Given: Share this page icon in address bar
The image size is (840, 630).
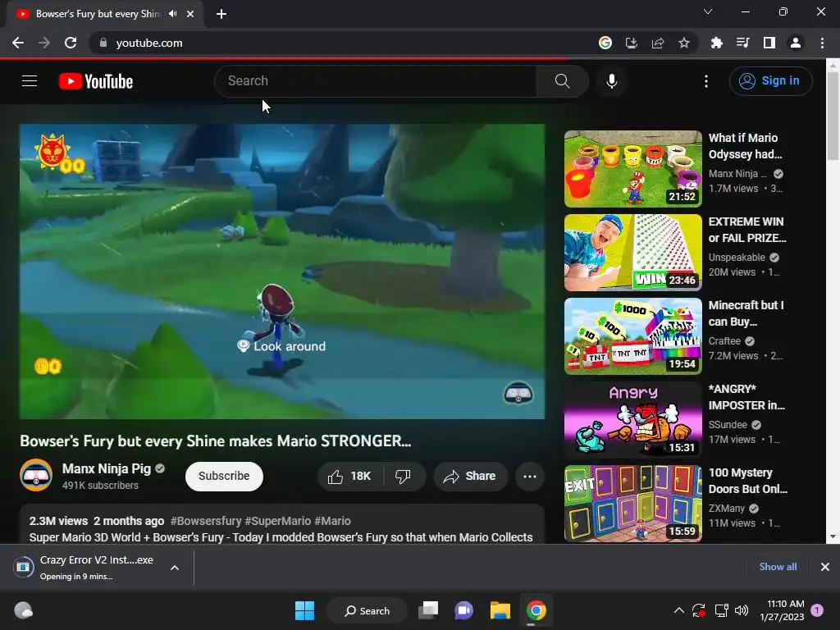Looking at the screenshot, I should (658, 43).
